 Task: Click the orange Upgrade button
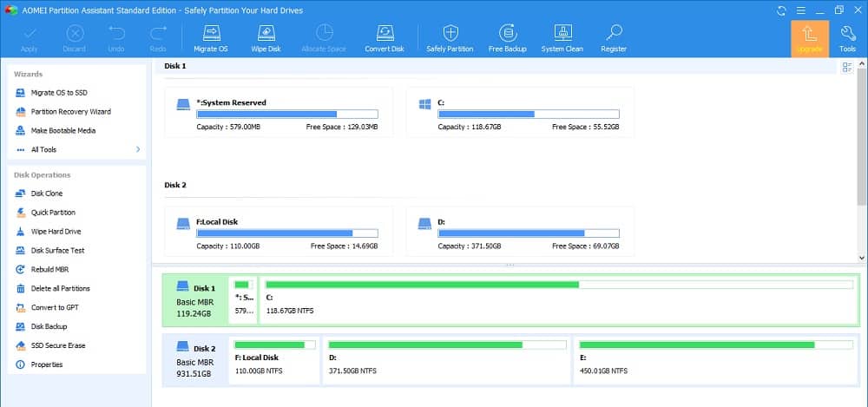809,39
